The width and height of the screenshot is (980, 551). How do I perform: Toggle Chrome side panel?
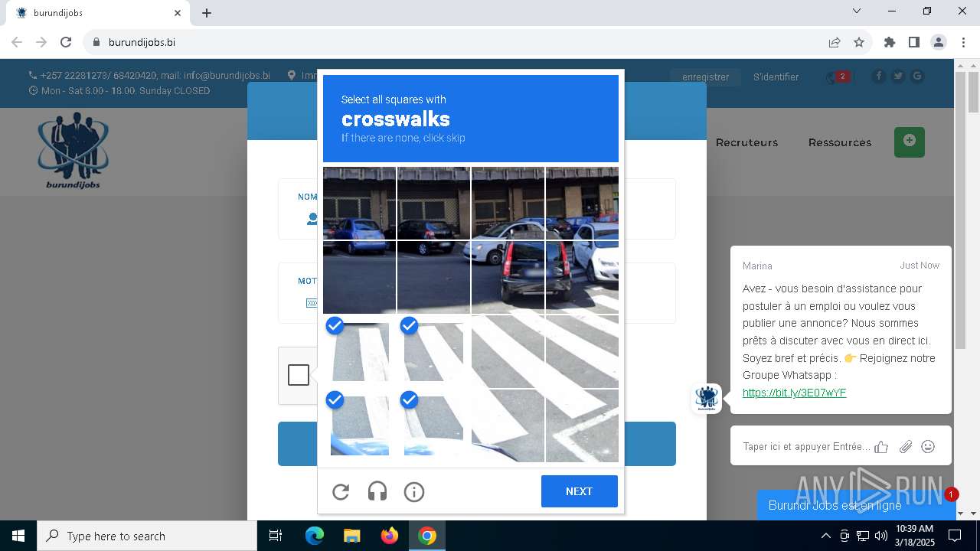(914, 42)
